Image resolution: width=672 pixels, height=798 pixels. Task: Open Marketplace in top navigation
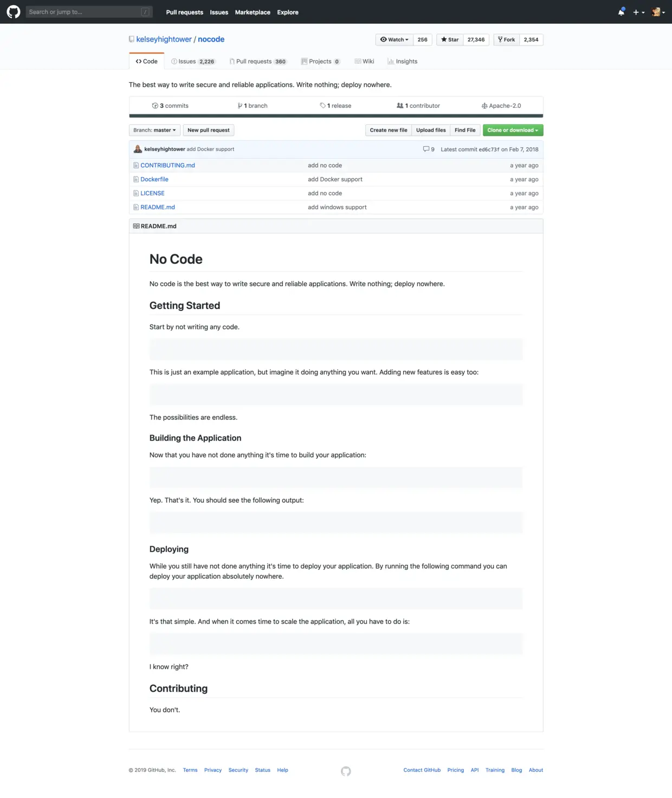[253, 12]
